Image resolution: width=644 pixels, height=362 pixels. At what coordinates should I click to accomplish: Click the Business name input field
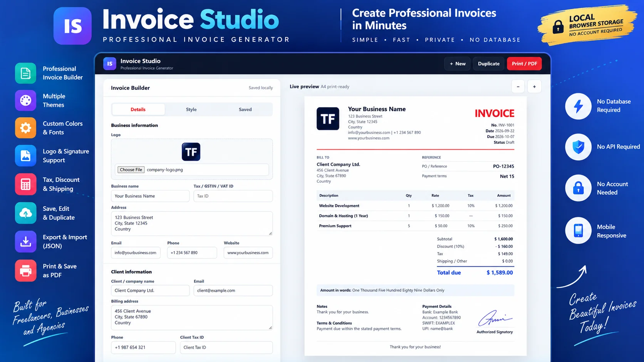(150, 196)
